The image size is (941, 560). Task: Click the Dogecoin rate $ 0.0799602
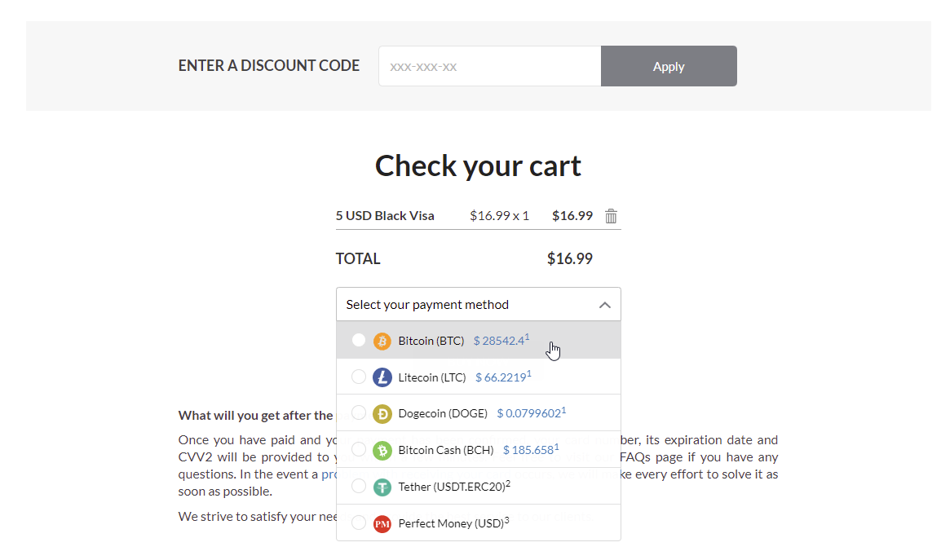tap(531, 413)
